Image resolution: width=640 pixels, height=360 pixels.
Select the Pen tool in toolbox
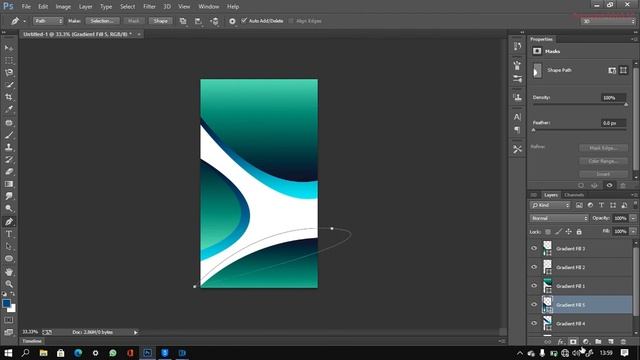(x=9, y=222)
